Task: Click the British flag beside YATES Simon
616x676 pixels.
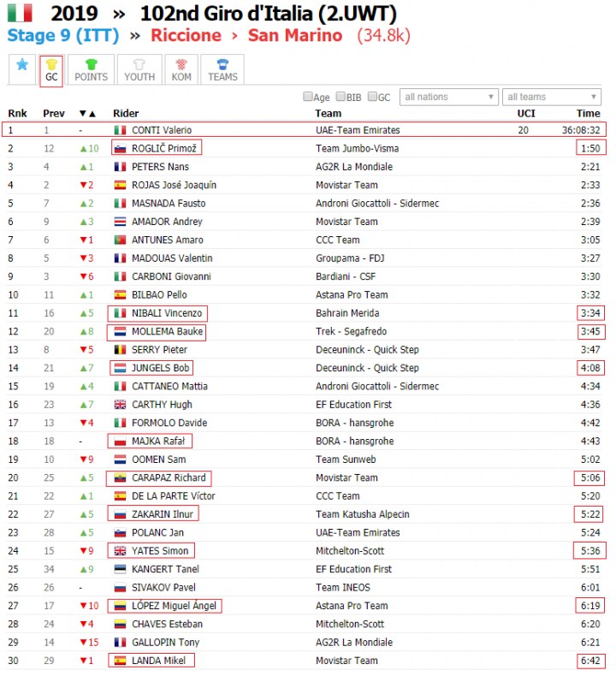Action: [120, 551]
